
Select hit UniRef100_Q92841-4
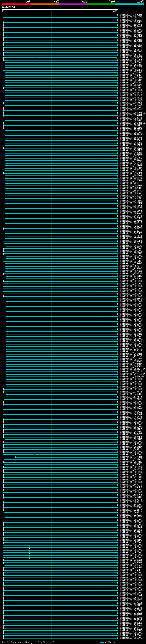(x=132, y=376)
